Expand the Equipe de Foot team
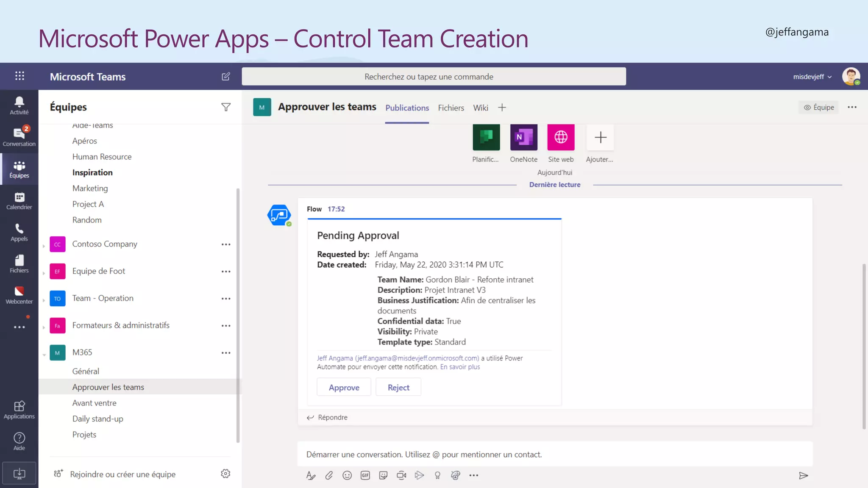The height and width of the screenshot is (488, 868). point(44,272)
